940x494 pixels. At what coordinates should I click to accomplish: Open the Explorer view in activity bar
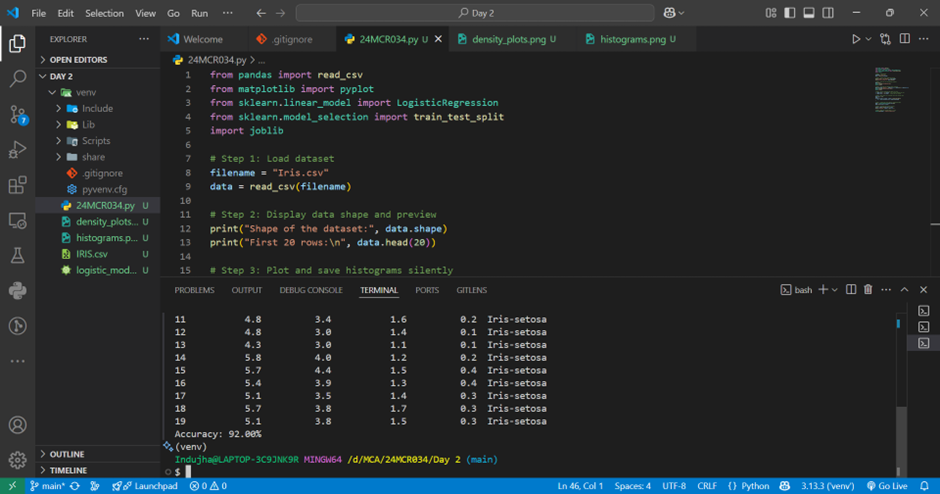(x=17, y=43)
